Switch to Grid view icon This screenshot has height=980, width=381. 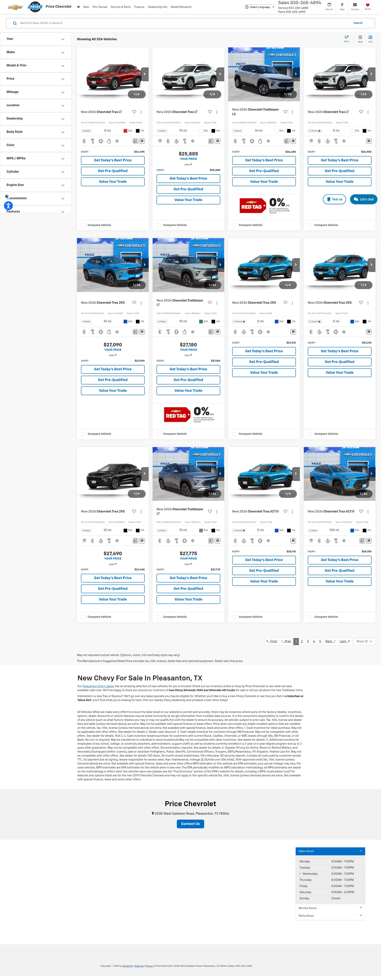pos(360,37)
